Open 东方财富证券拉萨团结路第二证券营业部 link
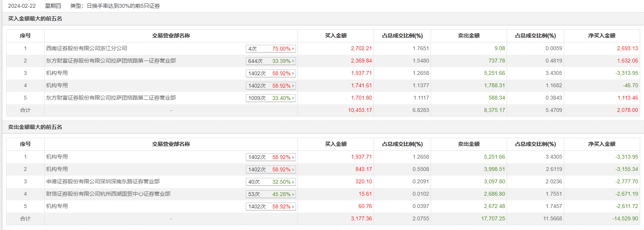This screenshot has width=644, height=230. [111, 98]
